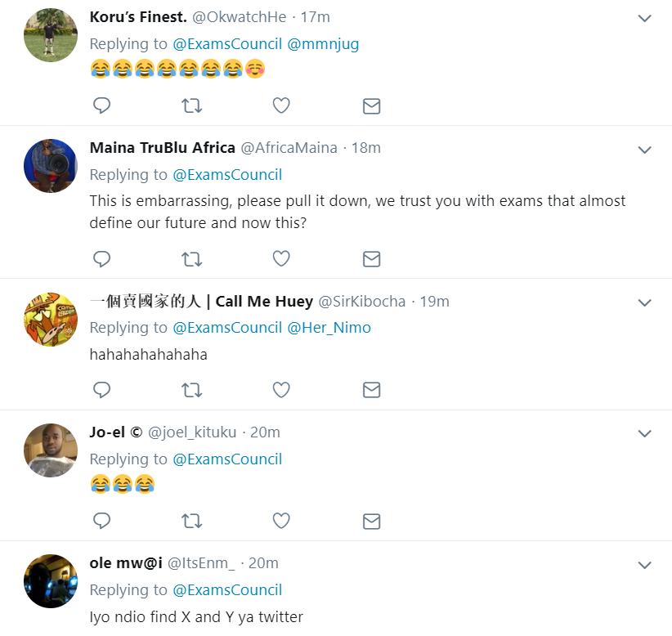Reply to Call Me Huey's hahaha tweet
Viewport: 672px width, 636px height.
(x=101, y=390)
